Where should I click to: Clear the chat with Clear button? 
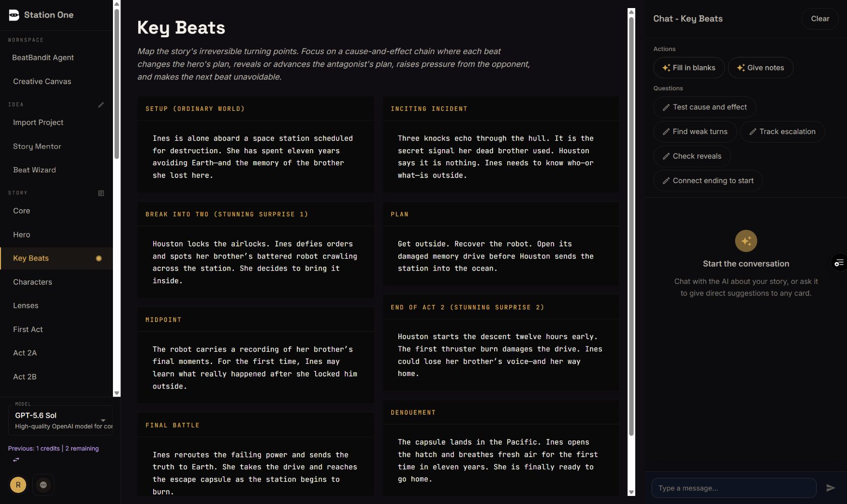tap(820, 19)
